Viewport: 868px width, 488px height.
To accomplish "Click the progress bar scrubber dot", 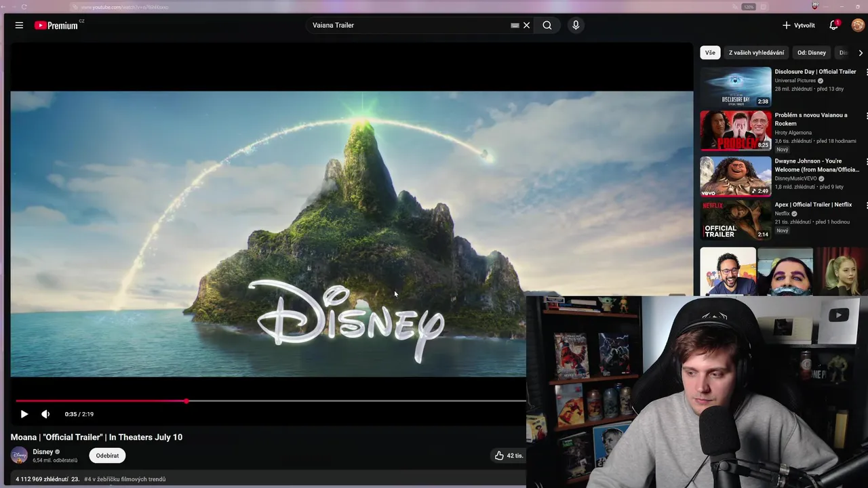I will [x=186, y=401].
